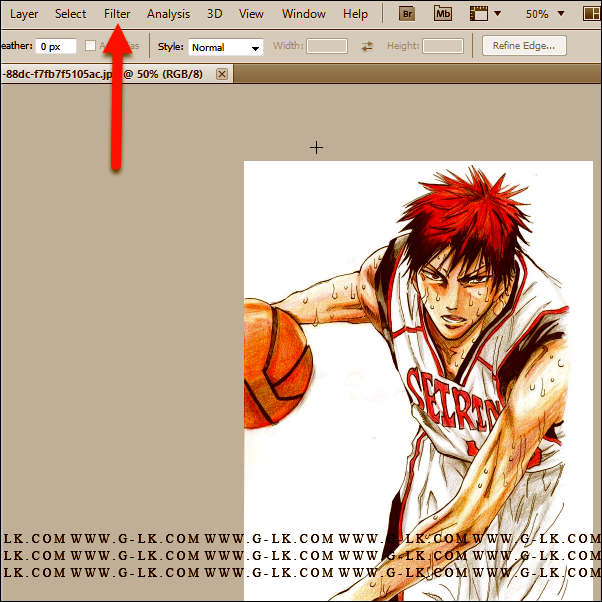Open the Filter menu

point(117,14)
